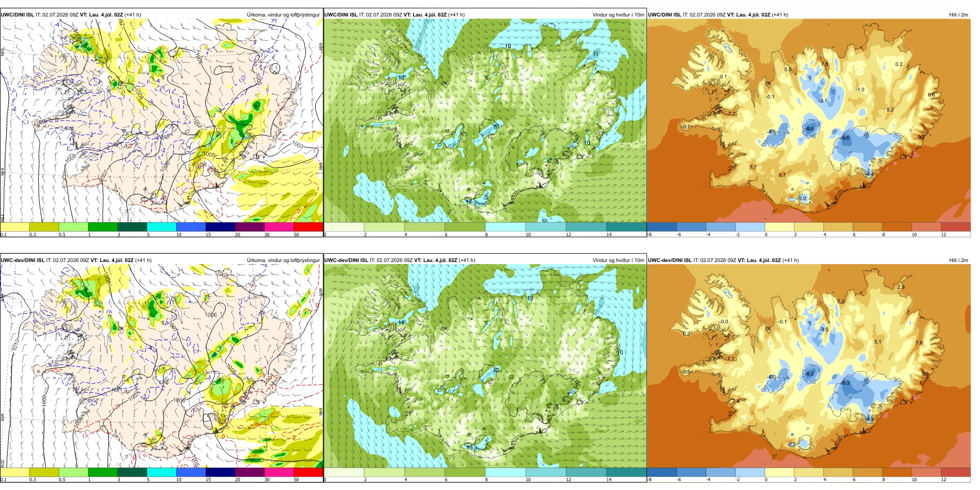This screenshot has width=980, height=490.
Task: Open the bottom UWC-dev wind and gust map
Action: tap(485, 366)
